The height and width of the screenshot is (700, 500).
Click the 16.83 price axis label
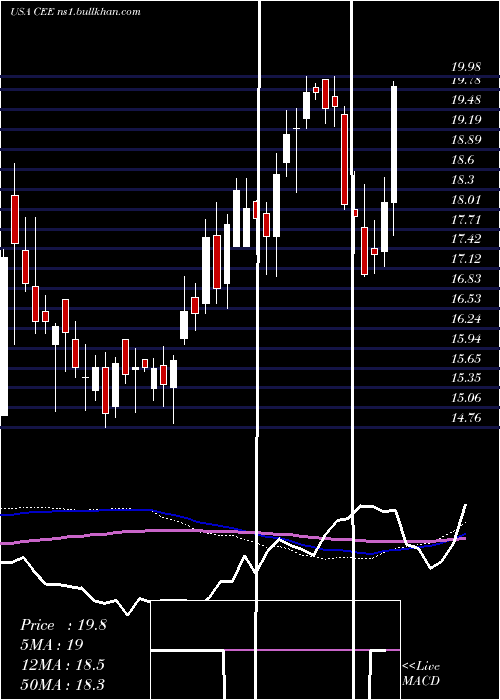click(x=466, y=279)
